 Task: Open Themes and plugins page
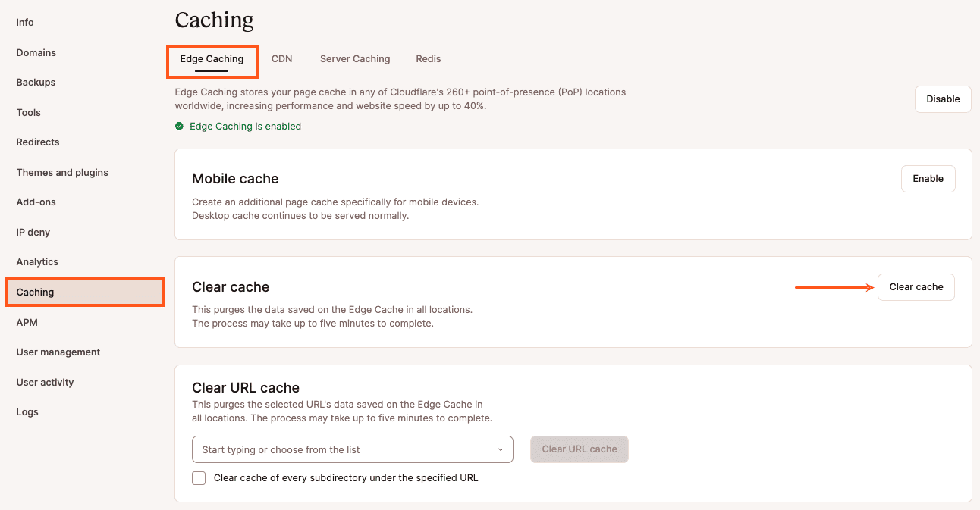62,173
